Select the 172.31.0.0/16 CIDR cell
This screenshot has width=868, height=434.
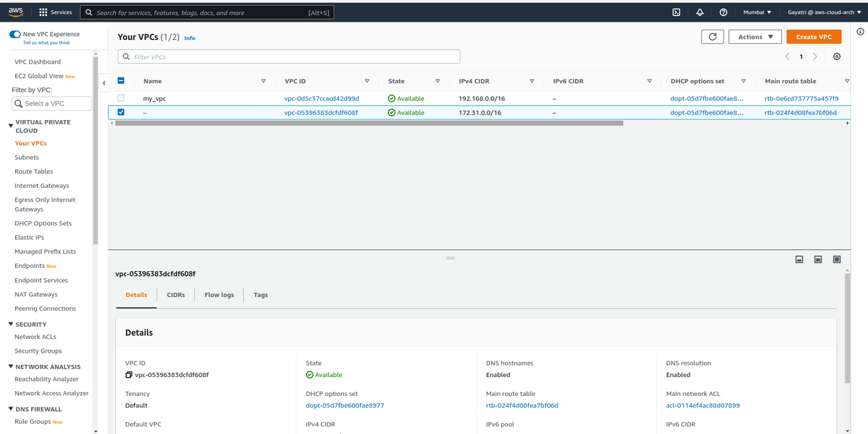point(481,113)
